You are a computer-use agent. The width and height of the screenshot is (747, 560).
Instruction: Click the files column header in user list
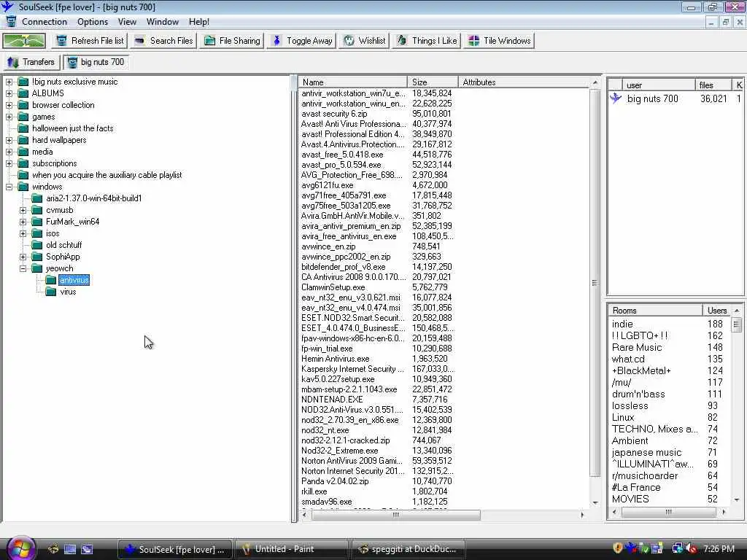(x=713, y=85)
